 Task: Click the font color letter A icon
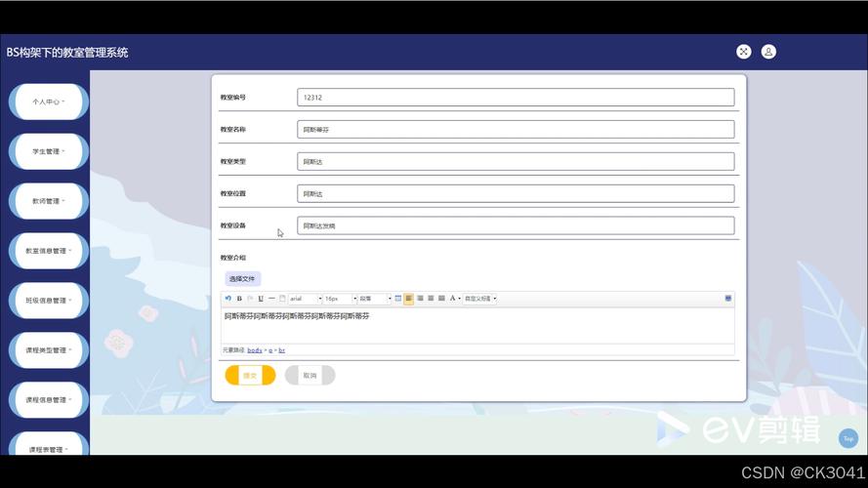coord(452,299)
